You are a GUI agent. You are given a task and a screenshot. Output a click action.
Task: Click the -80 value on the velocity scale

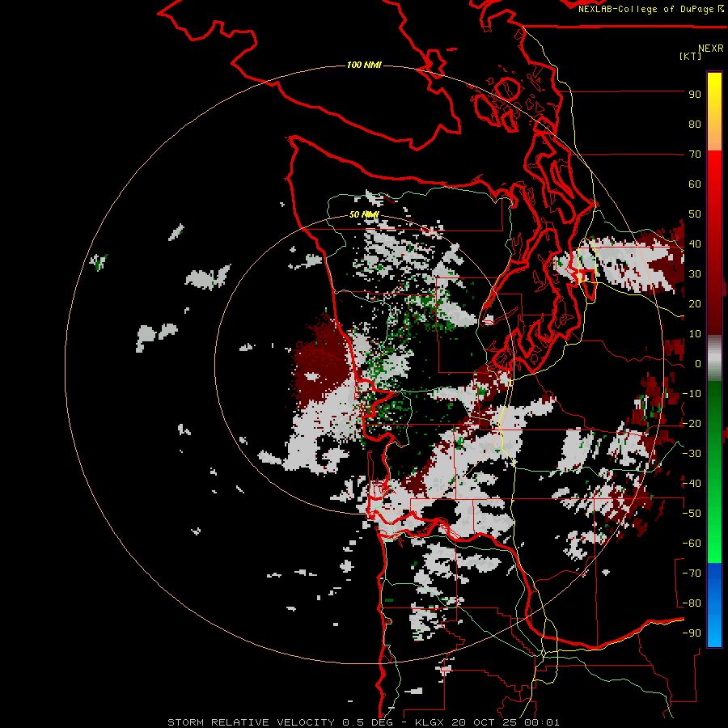click(692, 603)
